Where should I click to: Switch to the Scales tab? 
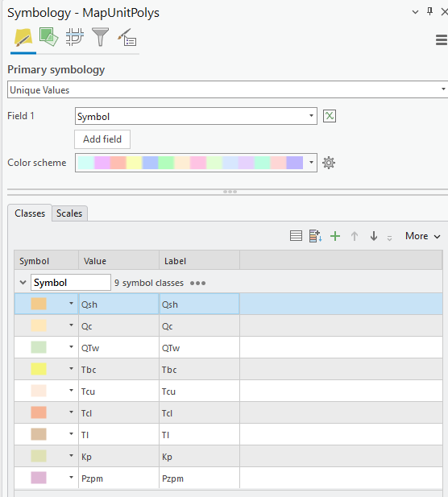69,213
